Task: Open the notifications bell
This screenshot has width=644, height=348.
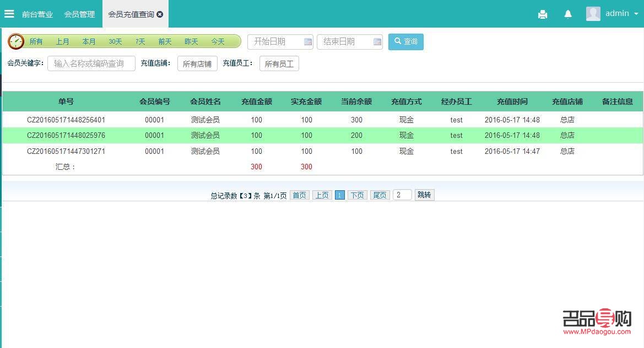Action: (x=568, y=14)
